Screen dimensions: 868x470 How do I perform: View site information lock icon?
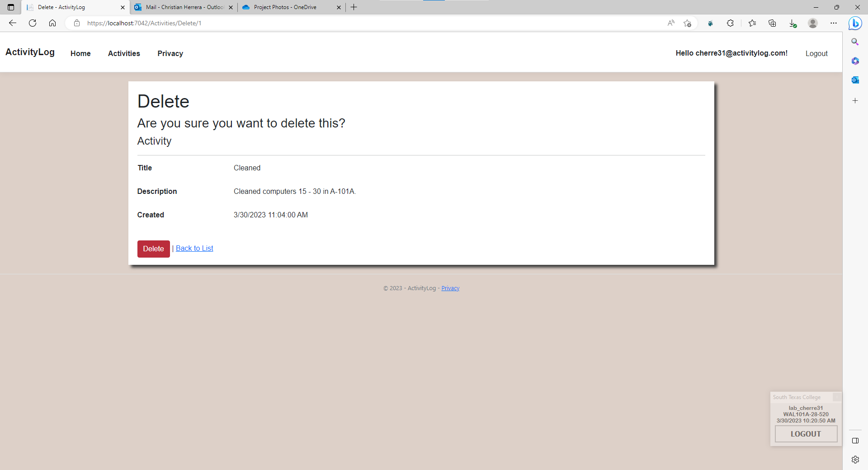(77, 23)
